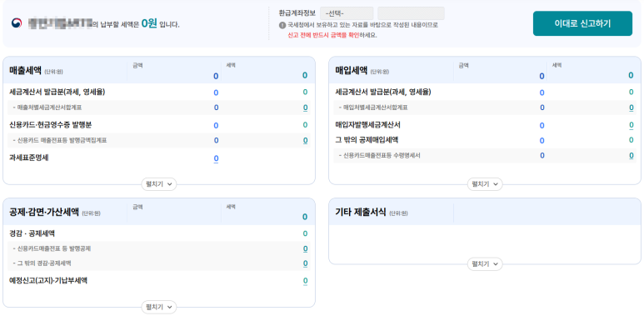
Task: Click 공제·감면·가산세액 header 세액 total value
Action: (x=305, y=217)
